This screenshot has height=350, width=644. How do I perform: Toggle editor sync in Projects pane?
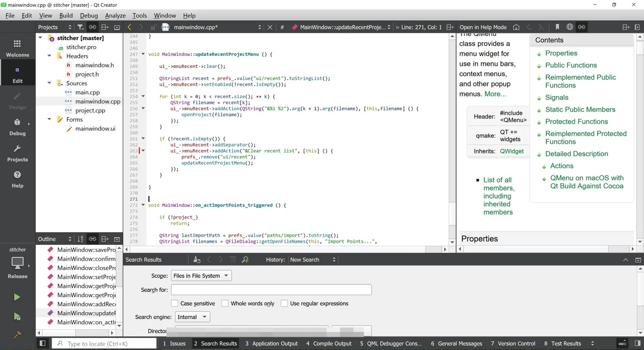tap(93, 27)
